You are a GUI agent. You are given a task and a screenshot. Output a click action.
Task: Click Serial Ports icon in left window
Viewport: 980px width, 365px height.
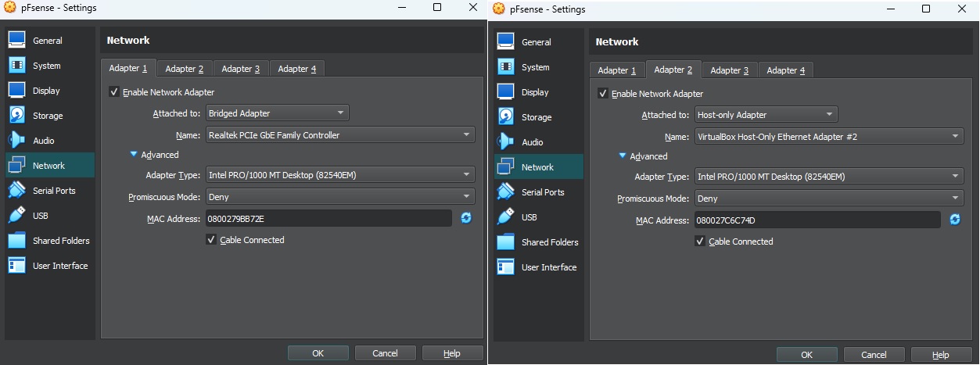[x=17, y=190]
